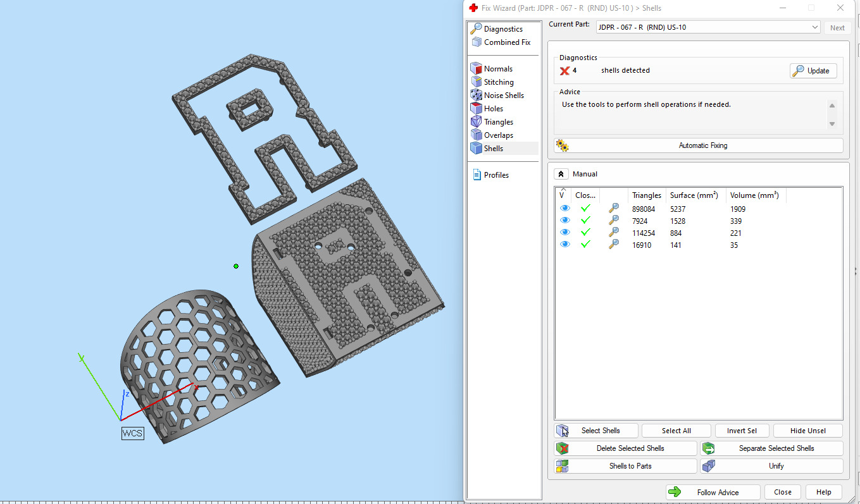Invert the shell selection with Invert Sel

click(x=742, y=431)
